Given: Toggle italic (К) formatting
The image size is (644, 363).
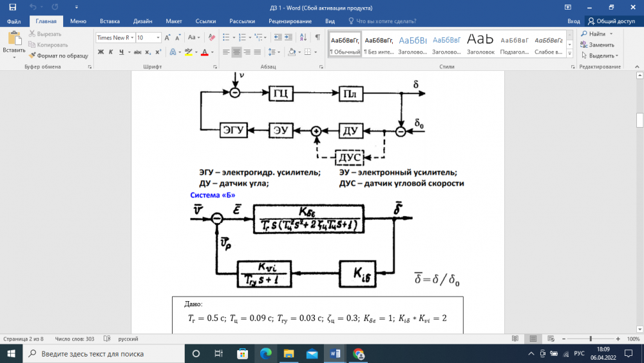Looking at the screenshot, I should tap(111, 52).
